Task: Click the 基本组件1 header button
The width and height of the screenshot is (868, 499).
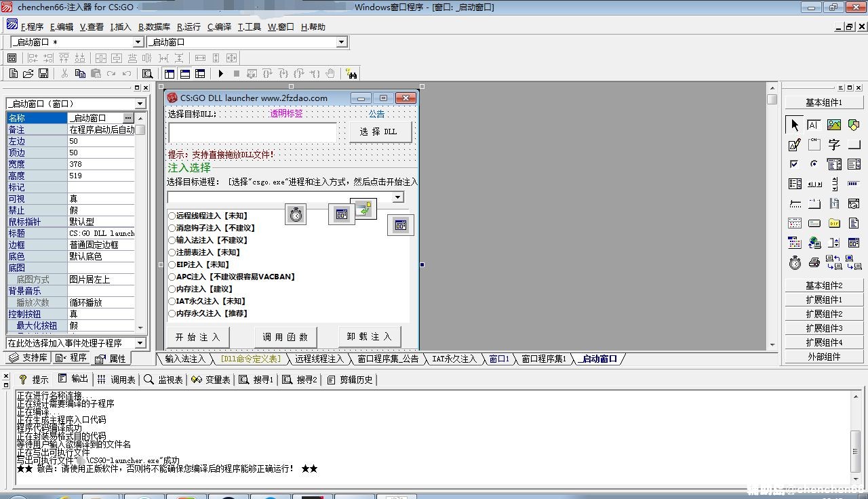Action: click(x=824, y=102)
